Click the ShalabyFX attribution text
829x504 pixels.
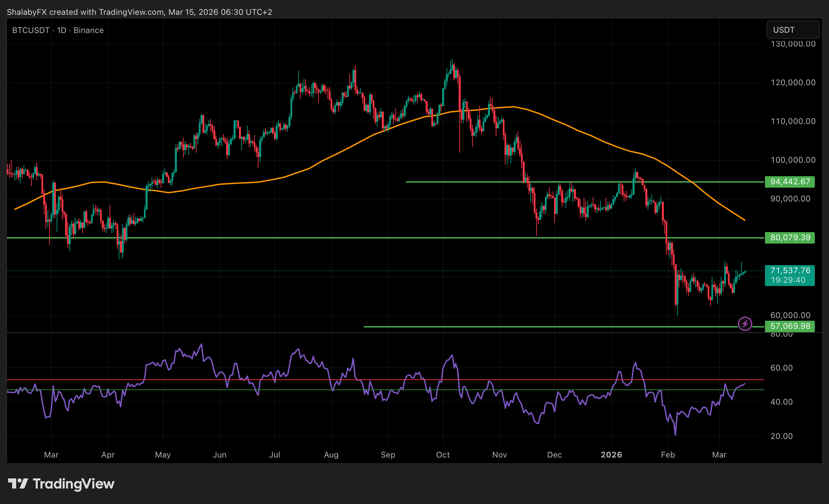point(26,12)
